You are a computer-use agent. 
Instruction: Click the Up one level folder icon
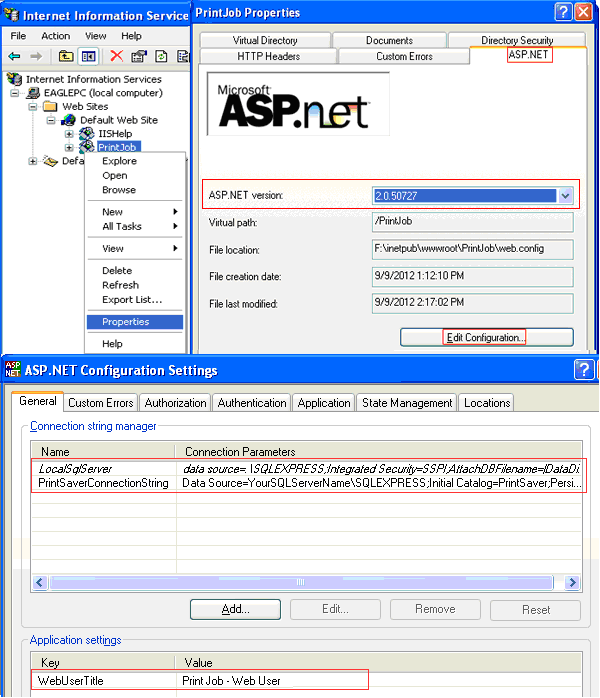[66, 56]
